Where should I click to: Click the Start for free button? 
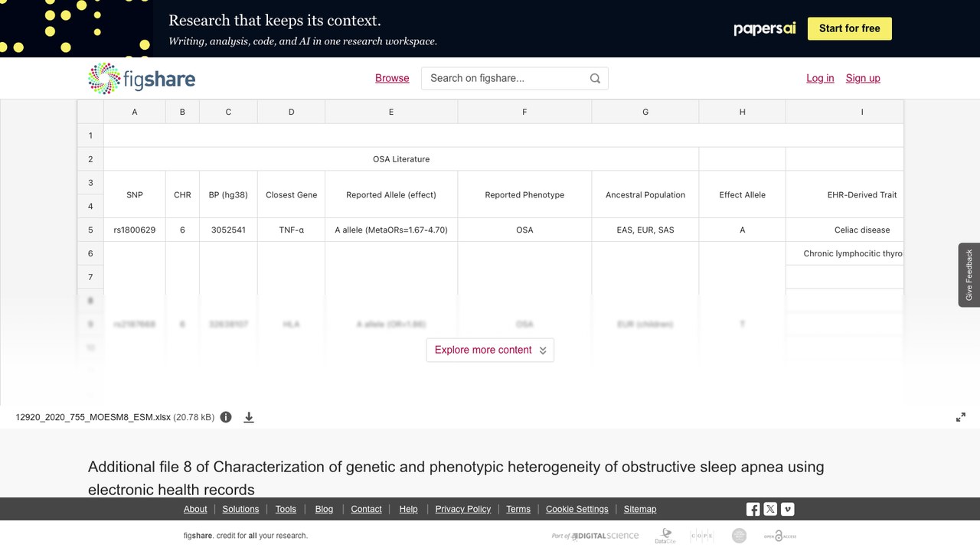click(850, 28)
